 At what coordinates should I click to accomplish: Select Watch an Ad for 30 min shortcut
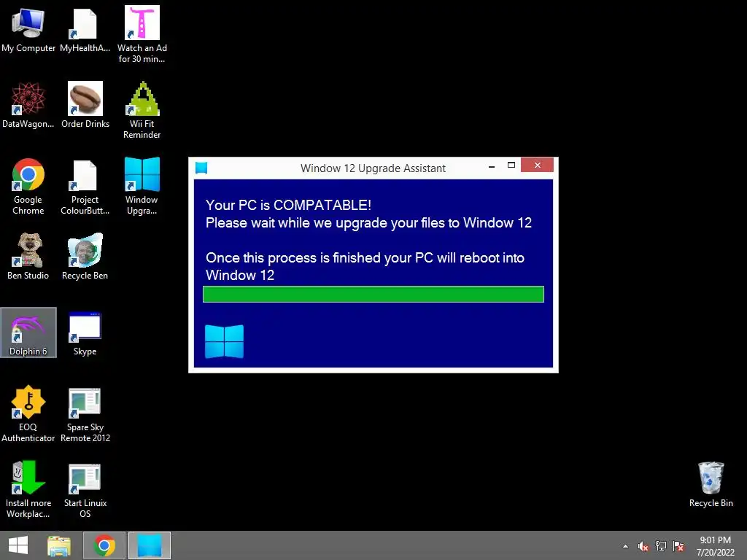coord(142,34)
